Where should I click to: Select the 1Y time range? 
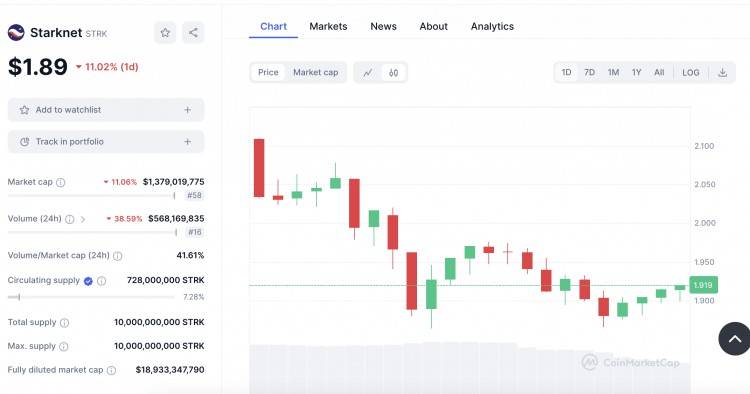click(x=636, y=73)
